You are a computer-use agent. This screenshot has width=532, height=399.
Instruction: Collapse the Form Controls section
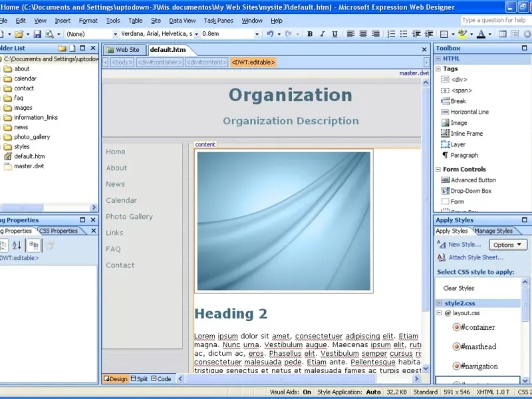click(438, 170)
